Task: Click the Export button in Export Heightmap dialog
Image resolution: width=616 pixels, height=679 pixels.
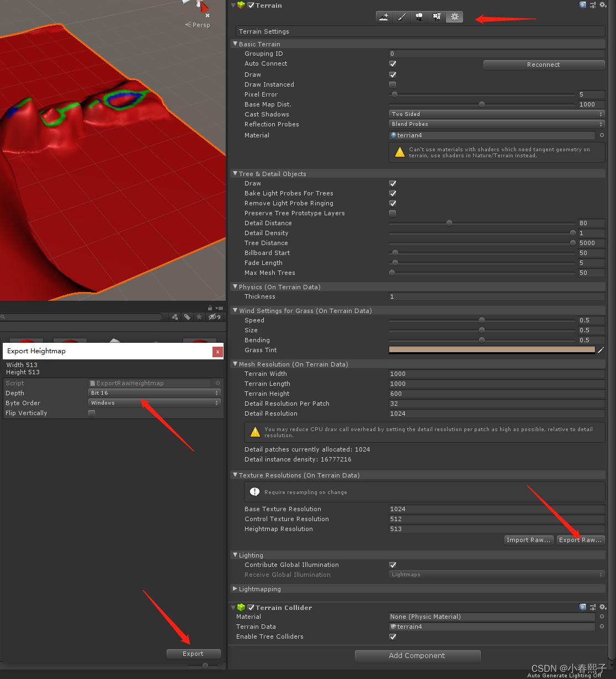Action: tap(193, 653)
